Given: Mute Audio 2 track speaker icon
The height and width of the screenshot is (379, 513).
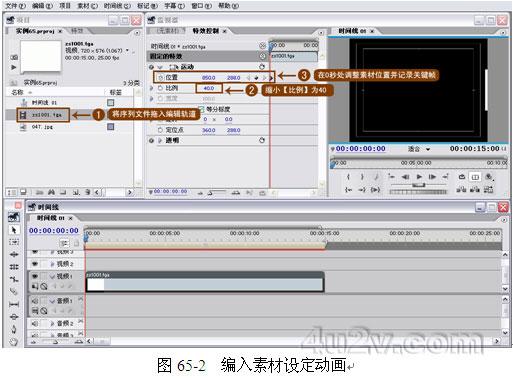Looking at the screenshot, I should pyautogui.click(x=35, y=323).
